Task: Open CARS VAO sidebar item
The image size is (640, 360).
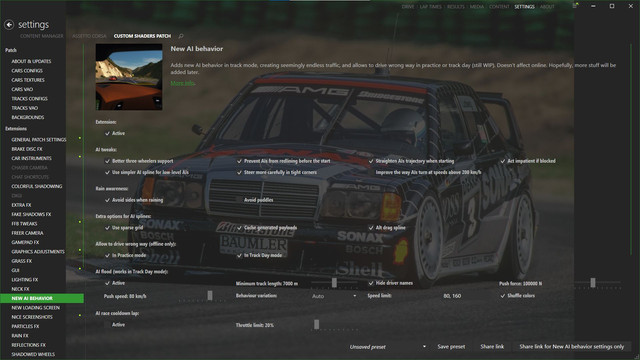Action: [22, 89]
